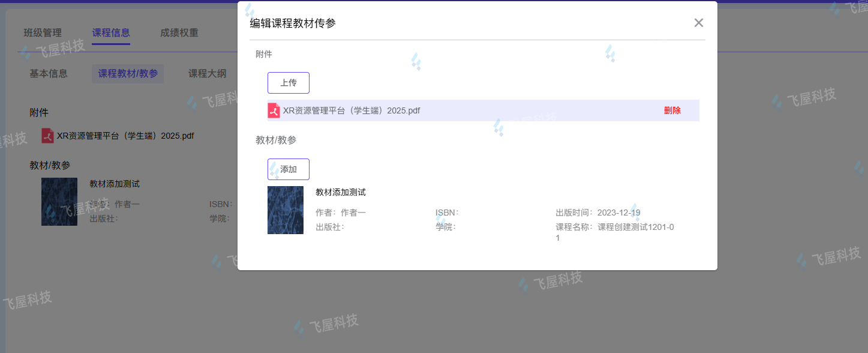The height and width of the screenshot is (353, 868).
Task: Select the 课程信息 tab
Action: coord(111,33)
